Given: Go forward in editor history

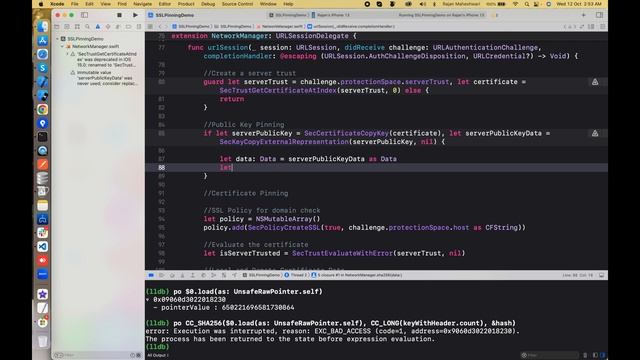Looking at the screenshot, I should point(167,27).
